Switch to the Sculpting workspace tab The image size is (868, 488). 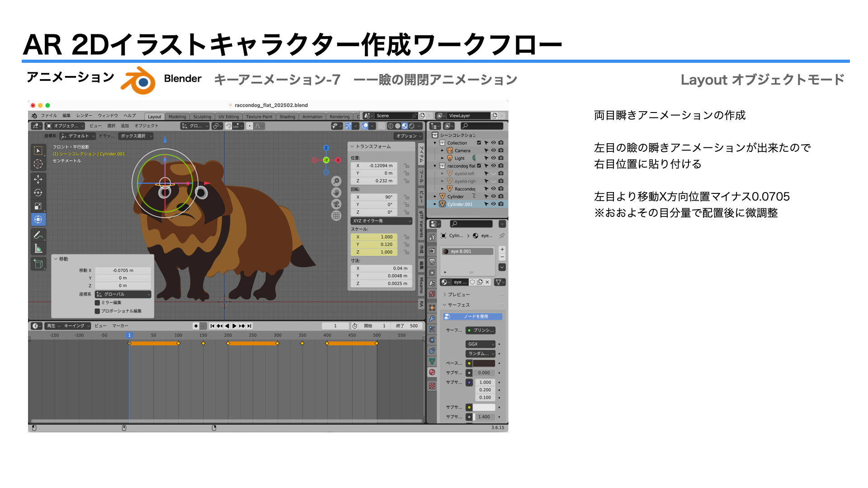(202, 117)
